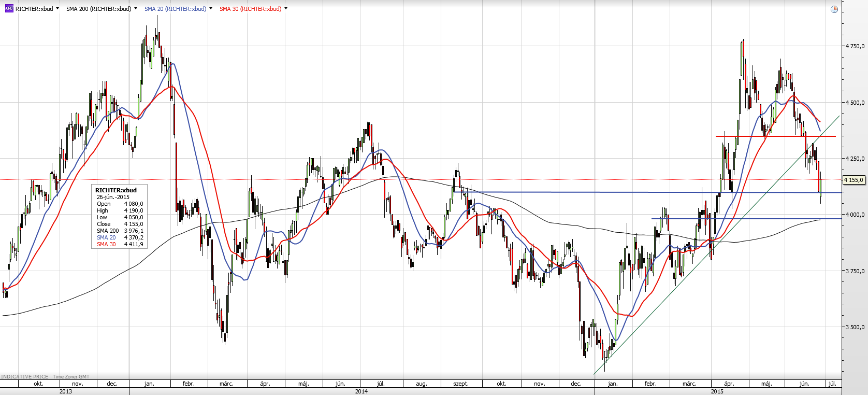This screenshot has height=395, width=868.
Task: Select the red horizontal resistance line
Action: (x=775, y=136)
